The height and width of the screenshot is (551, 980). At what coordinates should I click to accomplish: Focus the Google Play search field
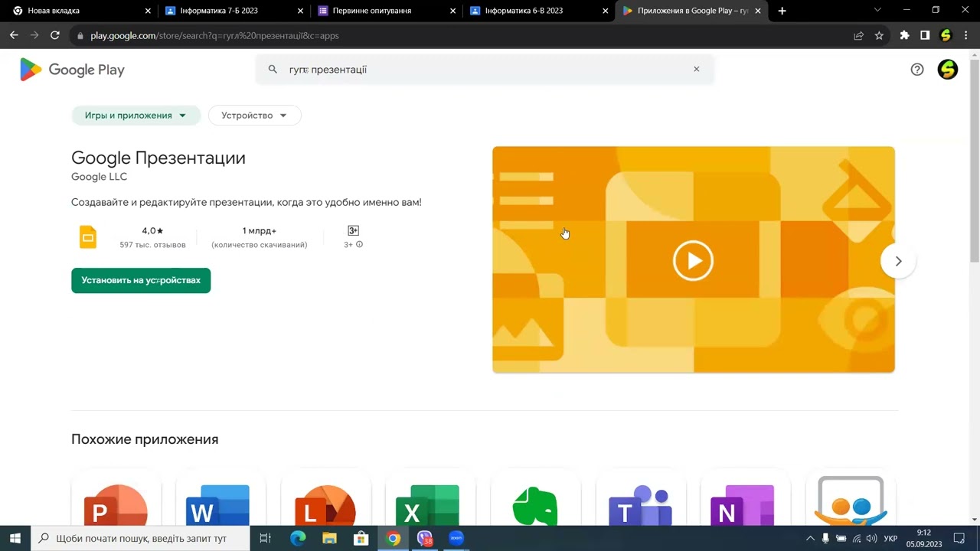pos(485,70)
